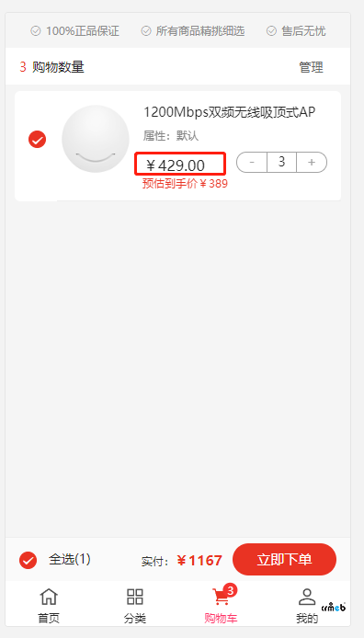Open the AP product thumbnail image

[x=96, y=139]
